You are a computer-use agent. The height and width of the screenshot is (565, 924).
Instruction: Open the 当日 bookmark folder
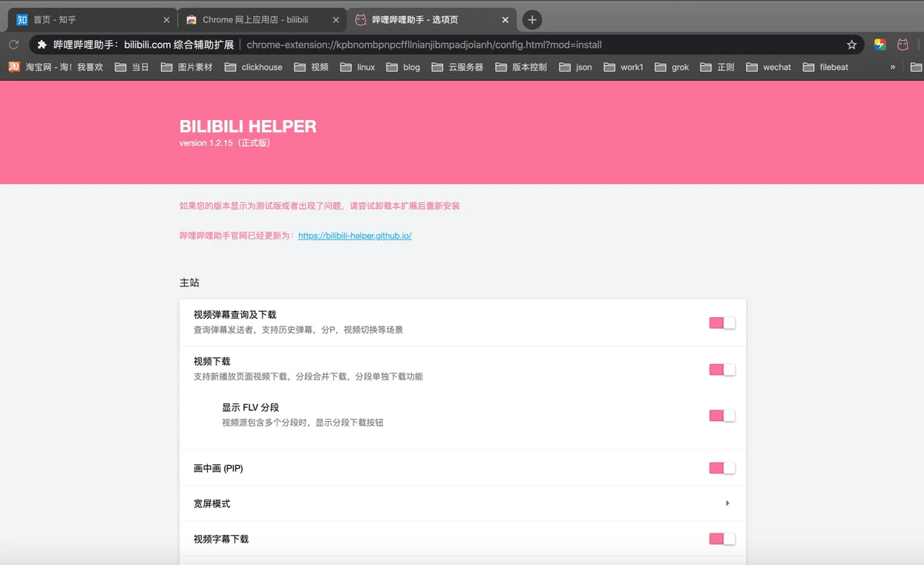(x=132, y=67)
